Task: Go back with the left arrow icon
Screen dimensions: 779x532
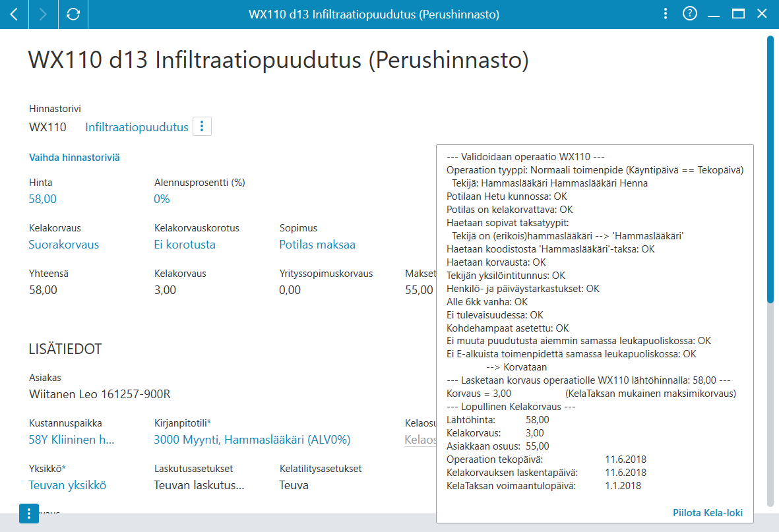Action: click(14, 14)
